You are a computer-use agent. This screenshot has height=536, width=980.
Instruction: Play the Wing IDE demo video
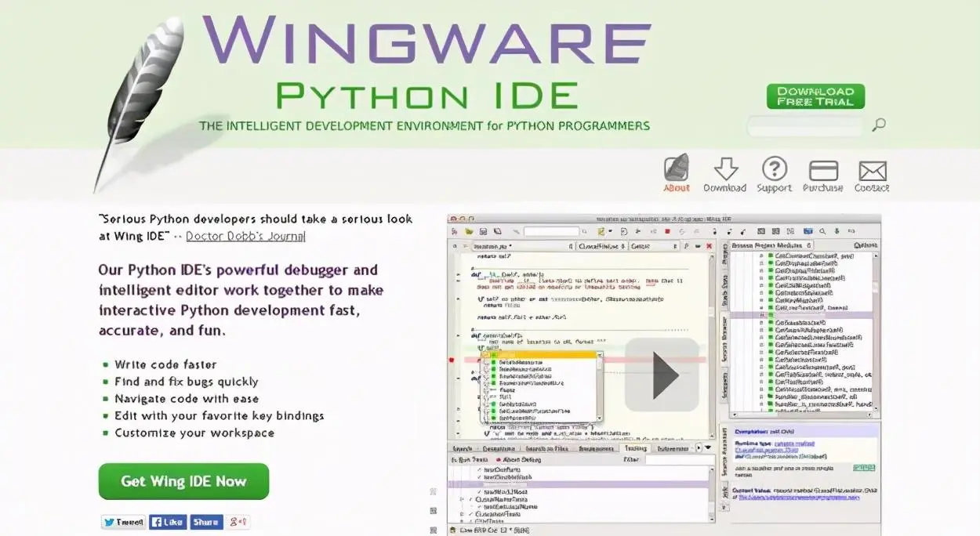point(662,375)
